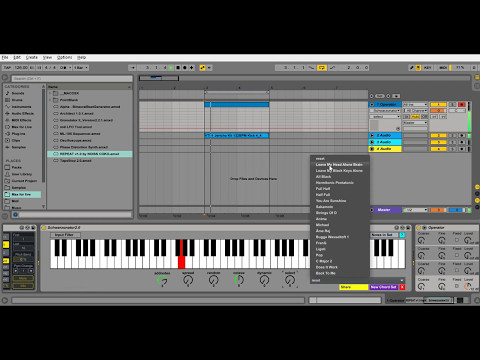Select MIDI Effects category in browser

click(21, 120)
